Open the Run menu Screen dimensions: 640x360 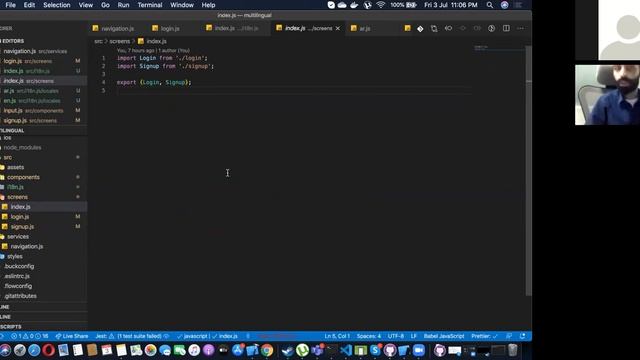[x=123, y=5]
